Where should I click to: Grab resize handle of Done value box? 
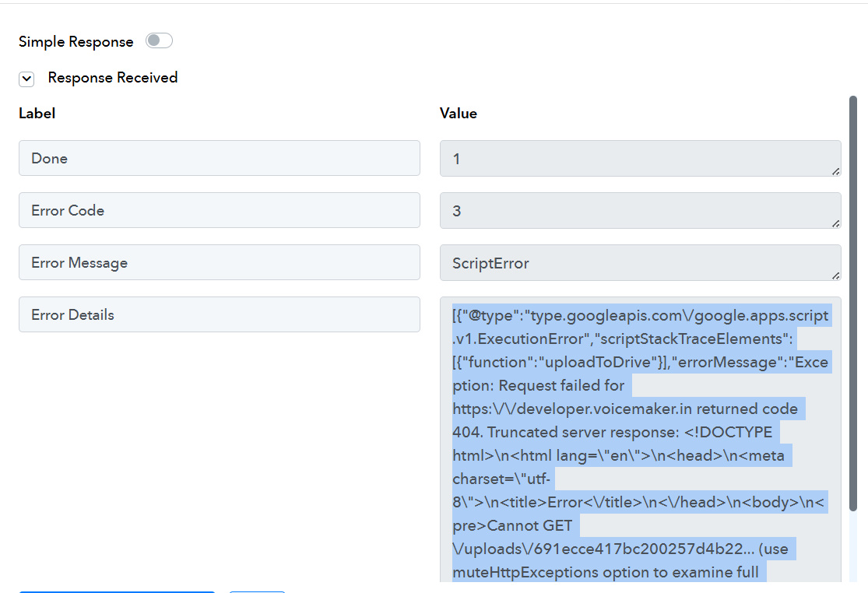click(x=835, y=170)
